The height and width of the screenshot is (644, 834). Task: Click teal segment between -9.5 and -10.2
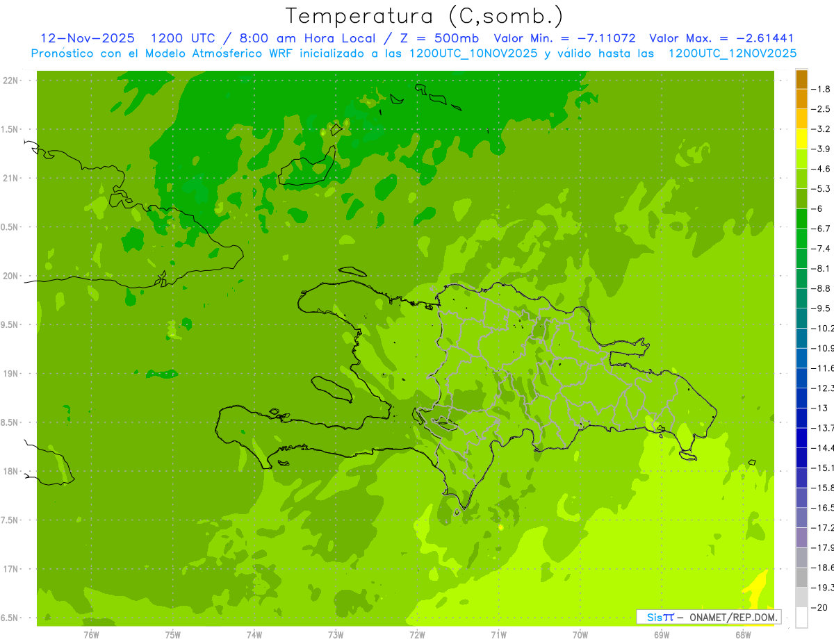point(801,318)
